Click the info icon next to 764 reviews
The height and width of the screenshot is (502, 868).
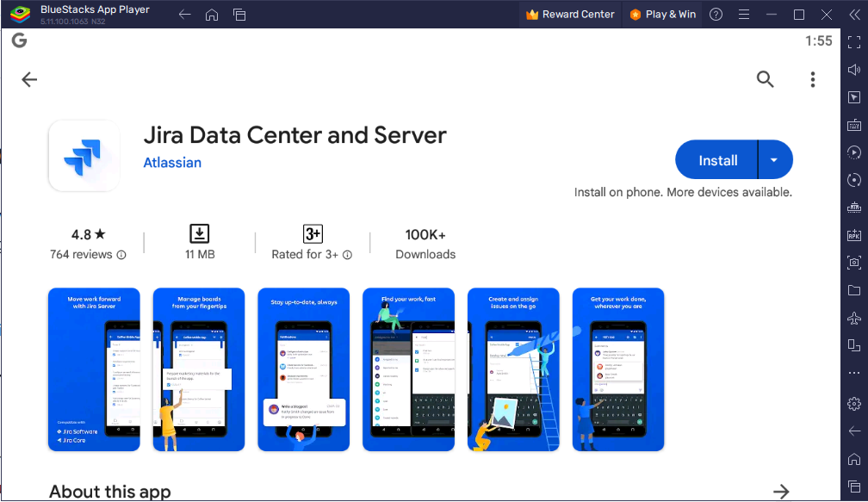click(x=121, y=255)
